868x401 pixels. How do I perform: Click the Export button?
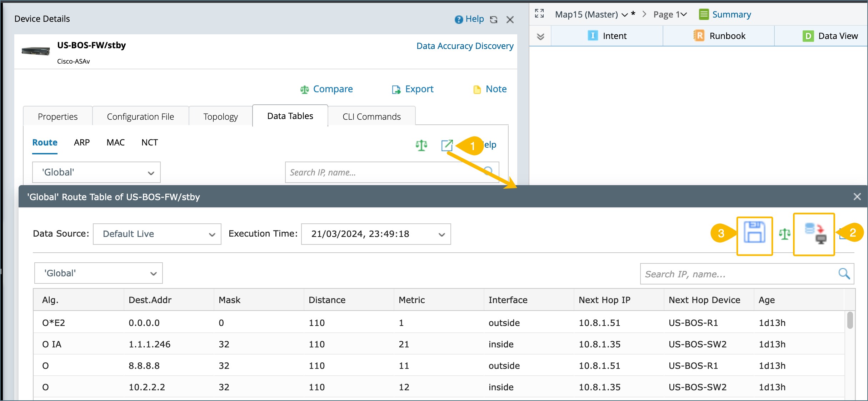(413, 89)
